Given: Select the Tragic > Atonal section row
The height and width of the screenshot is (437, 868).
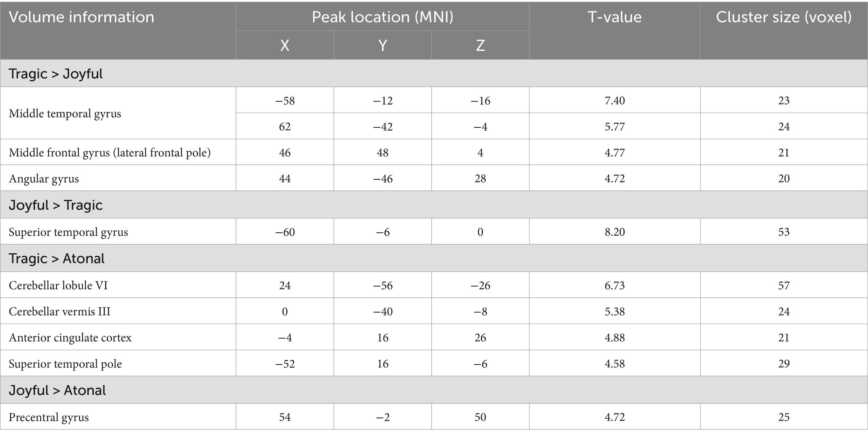Looking at the screenshot, I should point(57,258).
